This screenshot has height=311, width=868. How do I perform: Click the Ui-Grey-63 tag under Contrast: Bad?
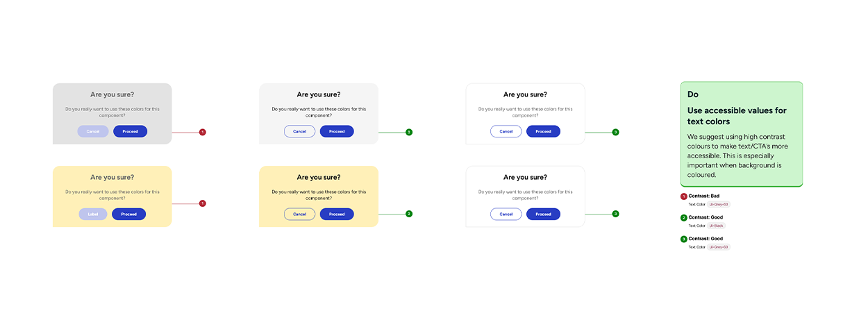719,204
